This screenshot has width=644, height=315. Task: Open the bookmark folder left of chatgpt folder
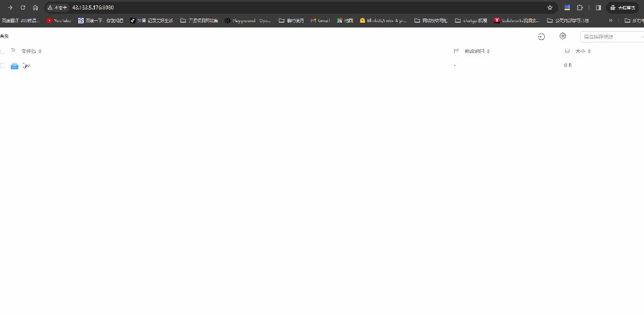click(x=431, y=20)
